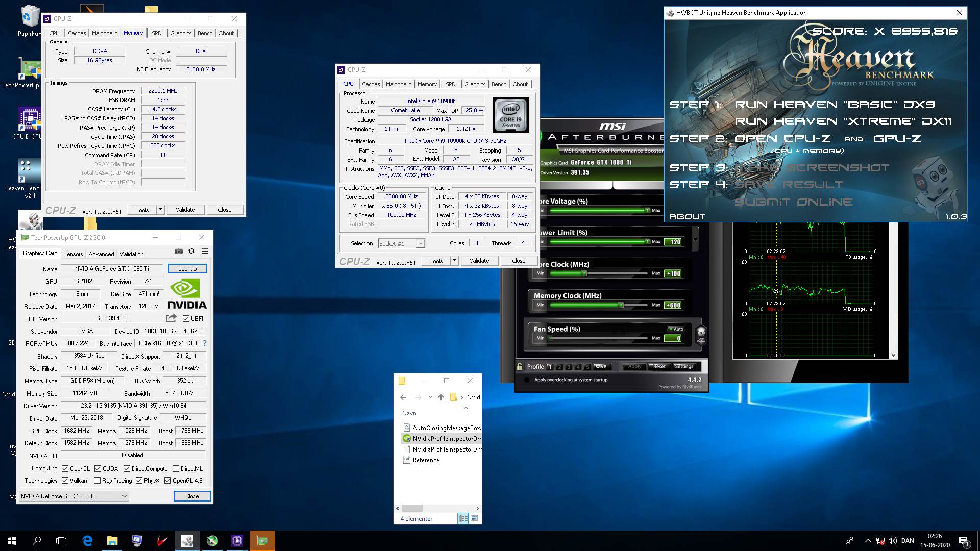Click Reset in MSI Afterburner
This screenshot has height=551, width=980.
point(659,366)
